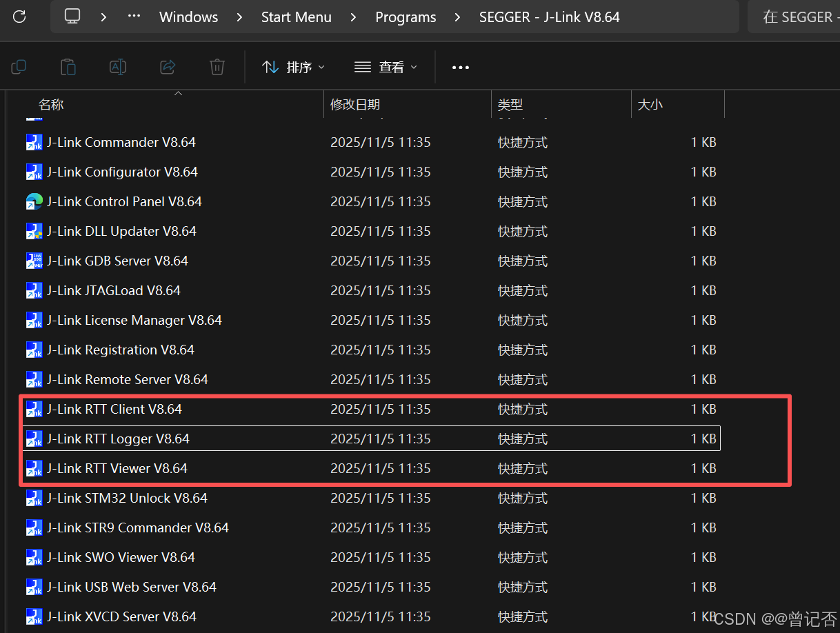Image resolution: width=840 pixels, height=633 pixels.
Task: Click the J-Link GDB Server V8.64 icon
Action: (34, 261)
